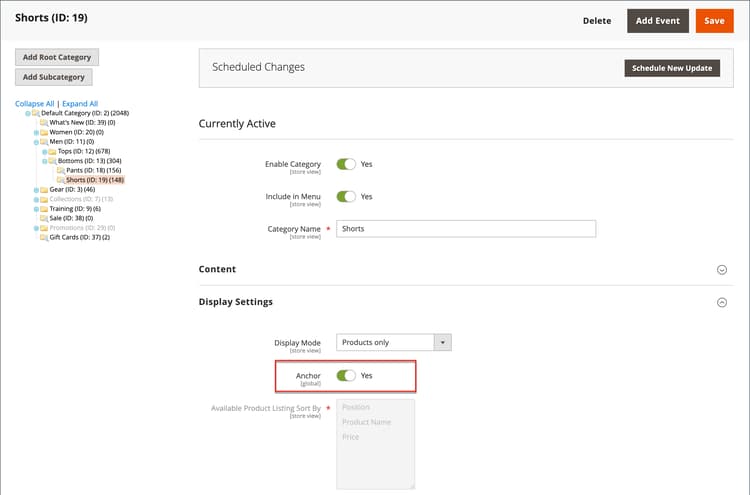Screen dimensions: 750x495
Task: Select Bottoms category in the tree
Action: 84,161
